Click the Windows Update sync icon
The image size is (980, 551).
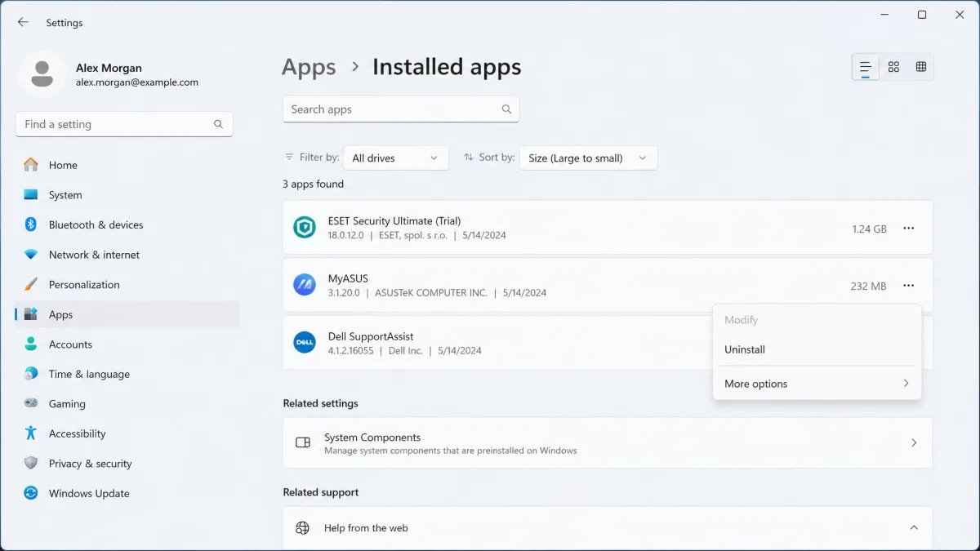click(x=31, y=493)
